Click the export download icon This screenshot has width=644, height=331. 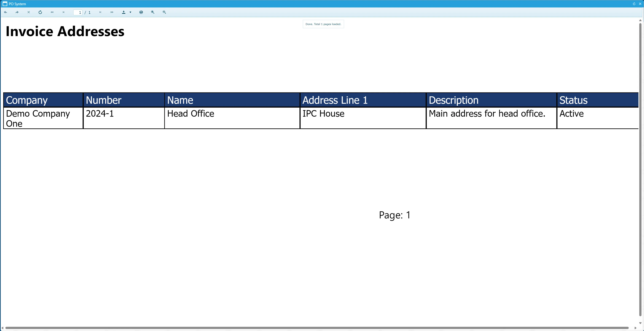[x=124, y=12]
